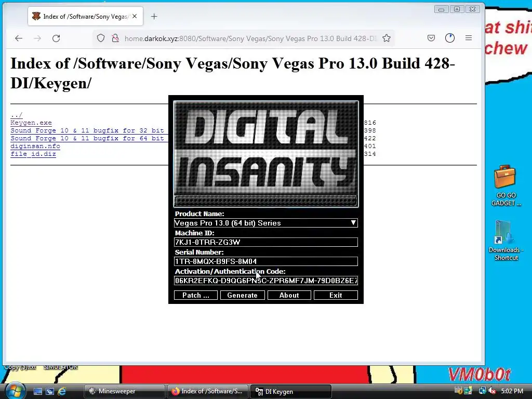Screen dimensions: 532x399
Task: Click the Firefox account profile icon
Action: coord(450,38)
